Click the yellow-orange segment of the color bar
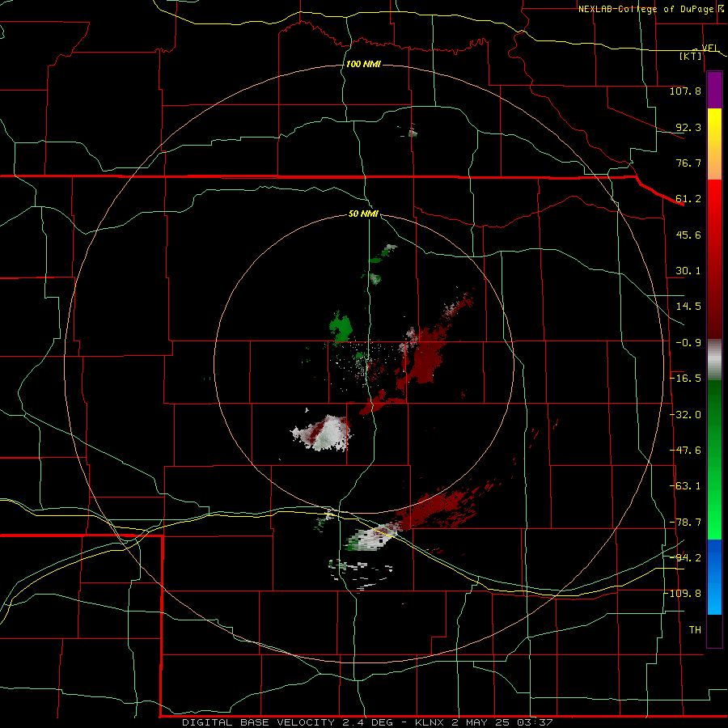Viewport: 728px width, 728px height. pos(714,144)
